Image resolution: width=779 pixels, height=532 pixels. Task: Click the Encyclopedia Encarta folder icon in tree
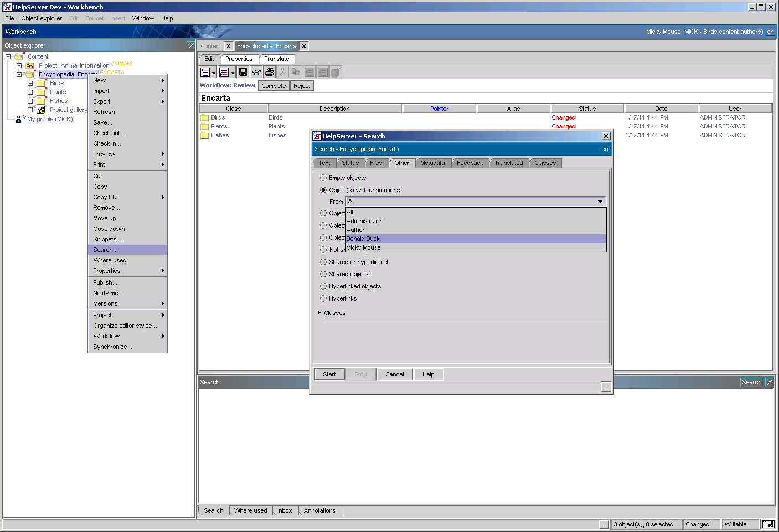click(30, 74)
